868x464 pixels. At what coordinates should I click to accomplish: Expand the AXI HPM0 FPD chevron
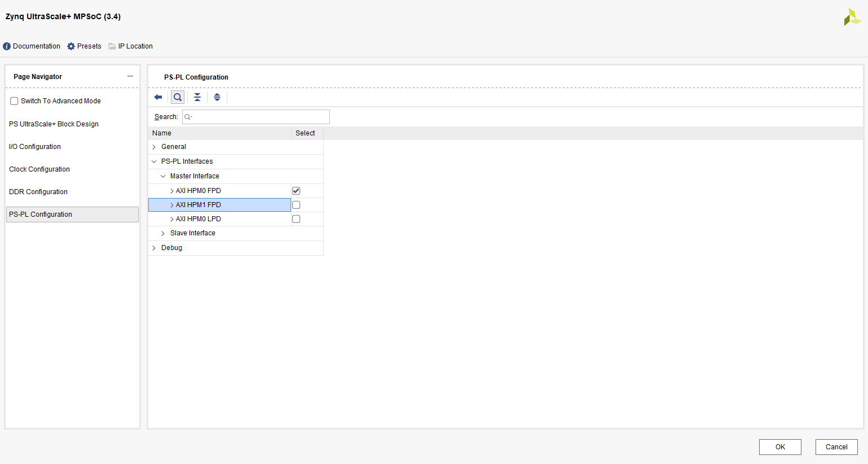[x=172, y=191]
